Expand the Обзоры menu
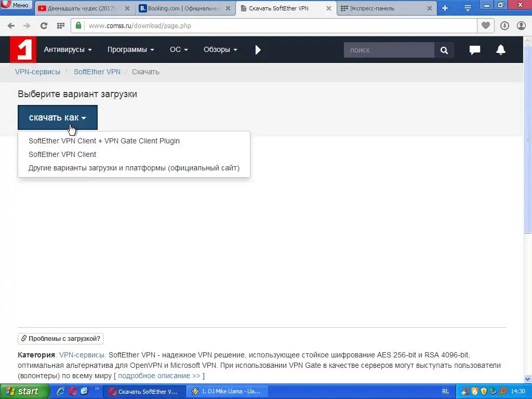The height and width of the screenshot is (399, 532). tap(220, 49)
